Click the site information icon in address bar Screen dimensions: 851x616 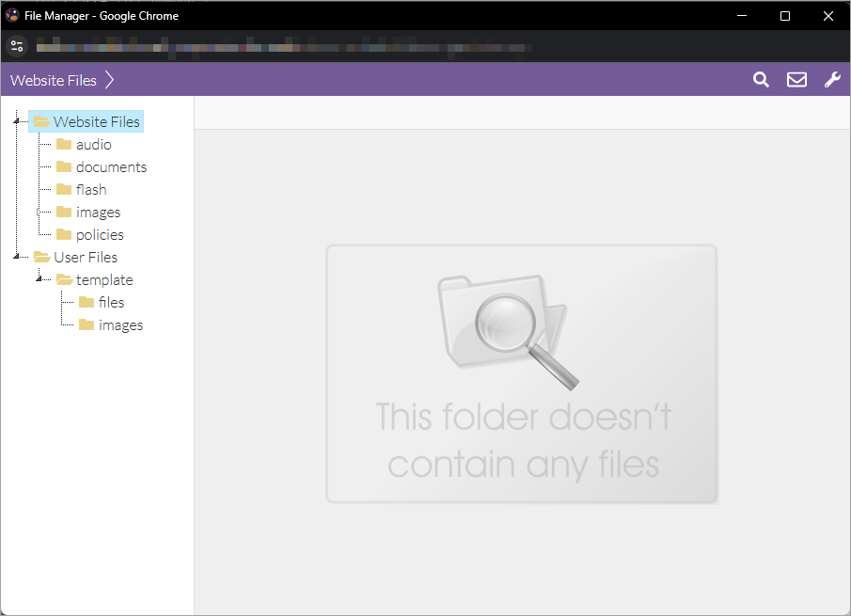(x=17, y=46)
